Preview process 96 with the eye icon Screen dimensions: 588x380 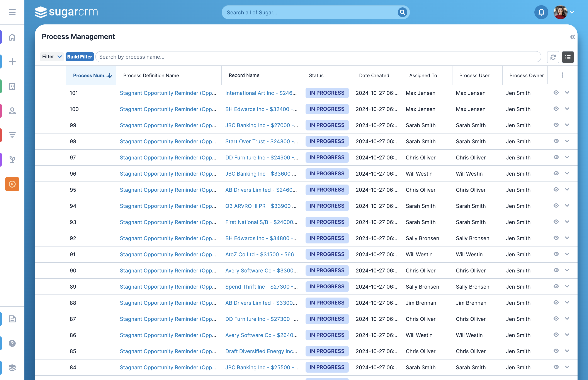click(556, 173)
